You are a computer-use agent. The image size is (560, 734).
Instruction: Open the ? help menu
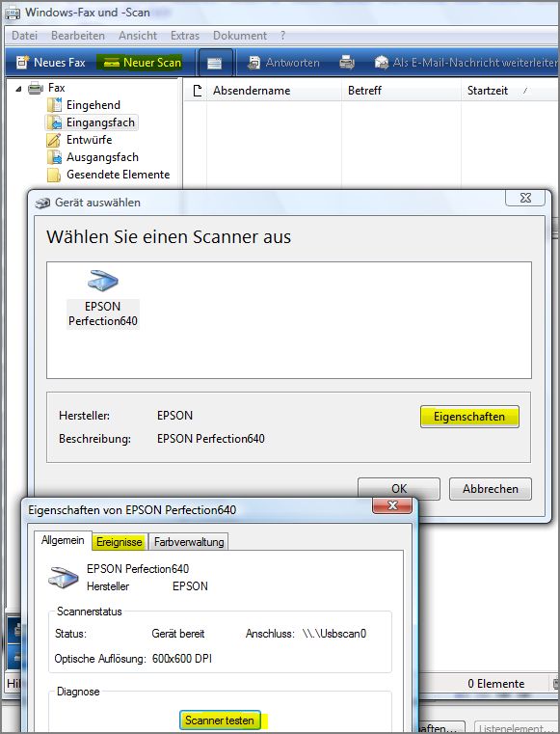(x=282, y=36)
